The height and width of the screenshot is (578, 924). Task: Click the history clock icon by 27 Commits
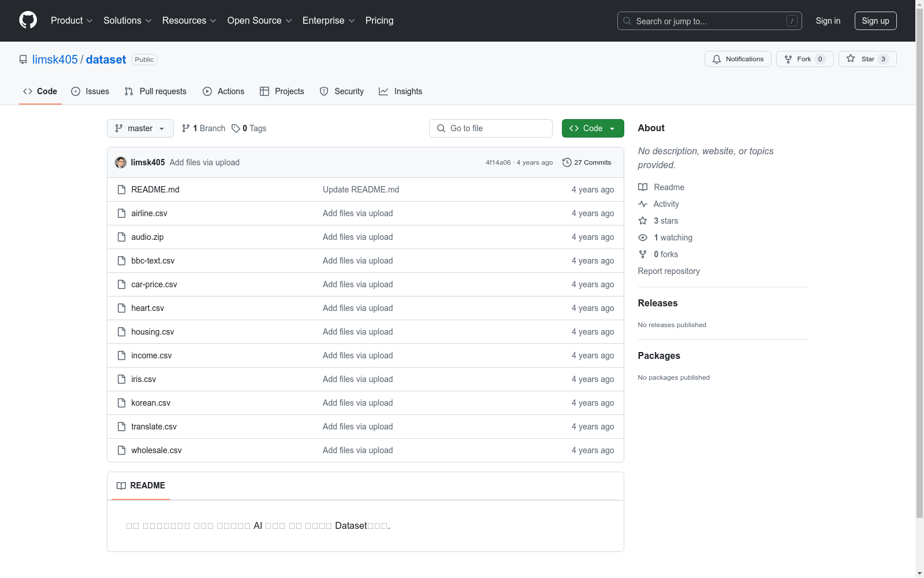point(567,162)
